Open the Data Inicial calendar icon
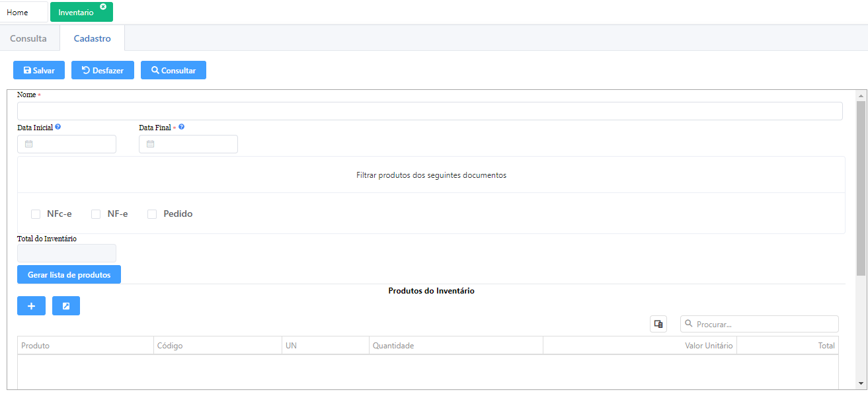This screenshot has height=394, width=868. click(x=28, y=144)
